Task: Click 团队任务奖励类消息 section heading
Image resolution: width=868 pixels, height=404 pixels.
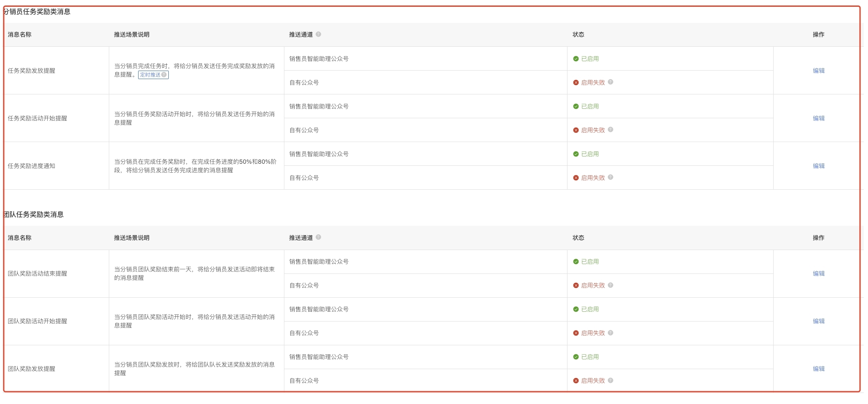Action: pyautogui.click(x=34, y=214)
